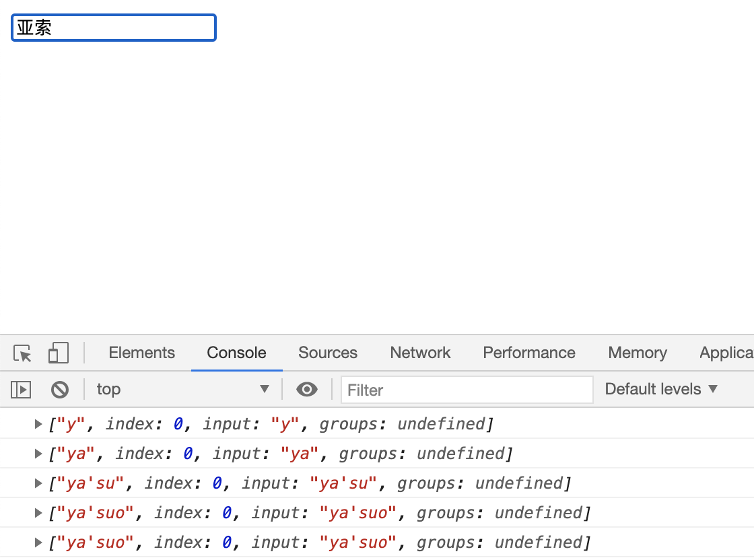754x560 pixels.
Task: Show the console sidebar panel icon
Action: coord(21,389)
